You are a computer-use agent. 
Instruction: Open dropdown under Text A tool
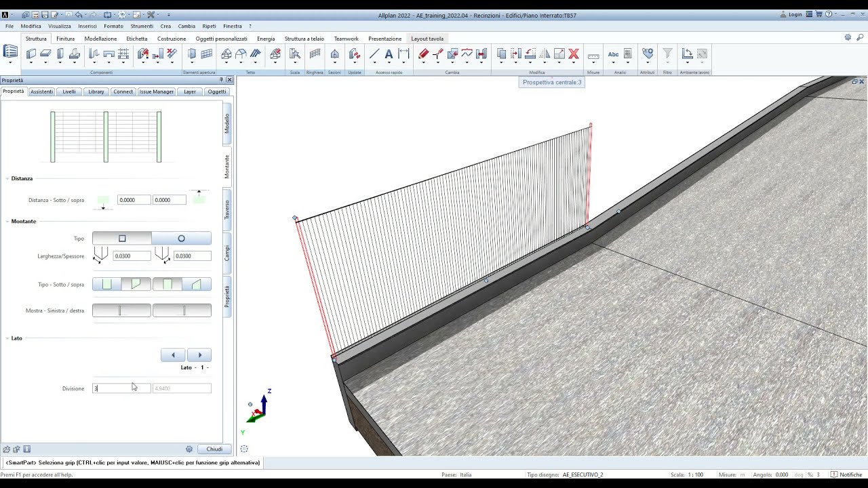coord(389,63)
